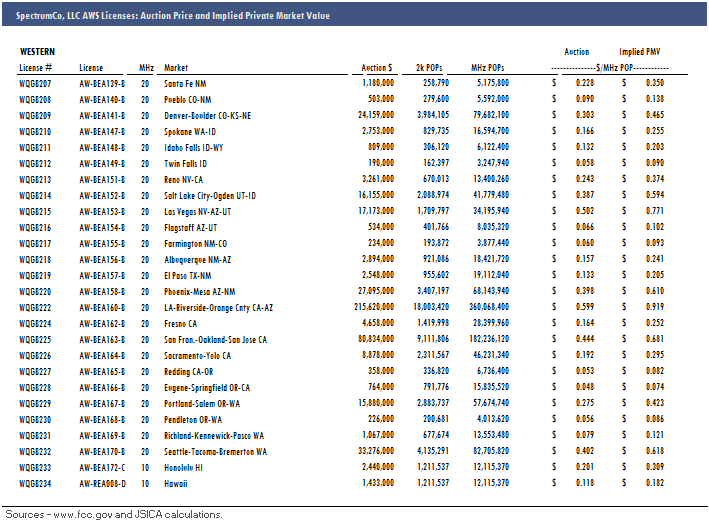The height and width of the screenshot is (525, 709).
Task: Click the Market column header
Action: tap(176, 67)
